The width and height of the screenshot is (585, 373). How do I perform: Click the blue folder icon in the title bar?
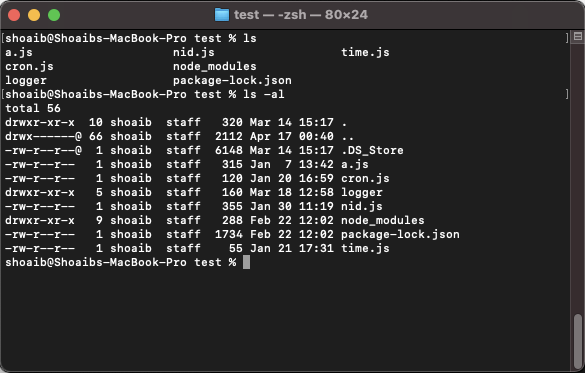click(222, 15)
